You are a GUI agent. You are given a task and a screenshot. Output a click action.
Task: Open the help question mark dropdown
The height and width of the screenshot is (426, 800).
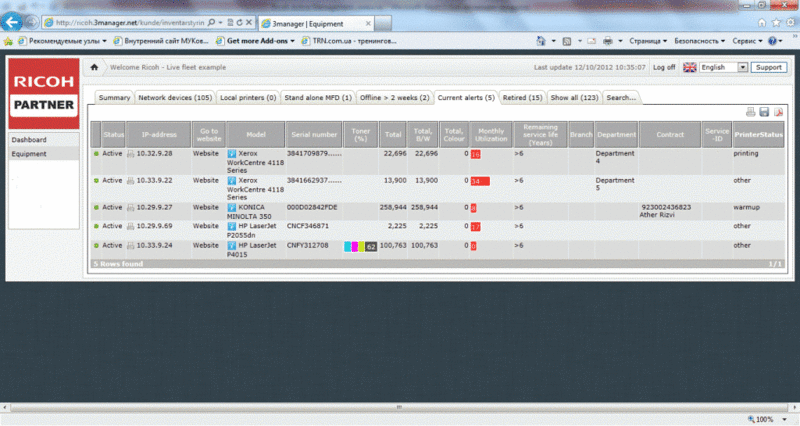tap(775, 41)
